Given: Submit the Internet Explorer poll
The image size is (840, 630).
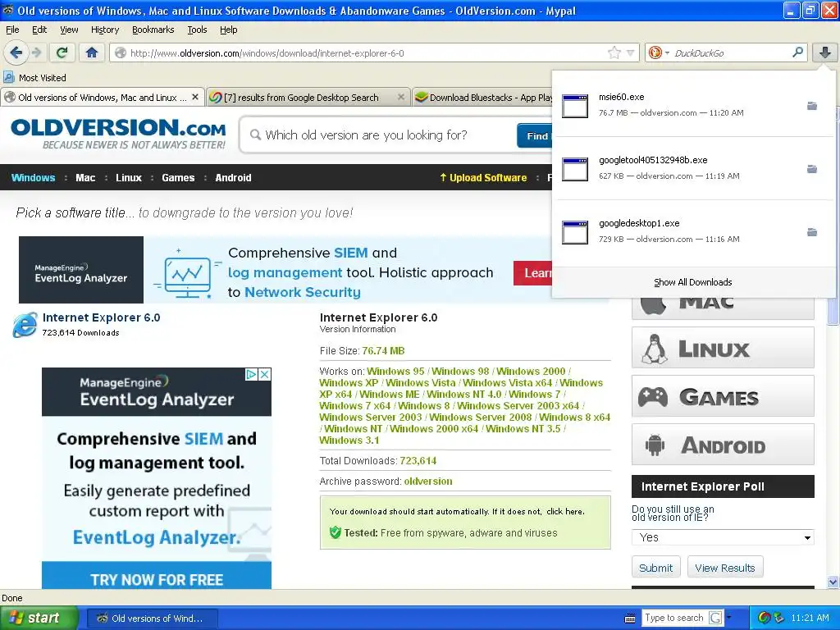Looking at the screenshot, I should [655, 568].
